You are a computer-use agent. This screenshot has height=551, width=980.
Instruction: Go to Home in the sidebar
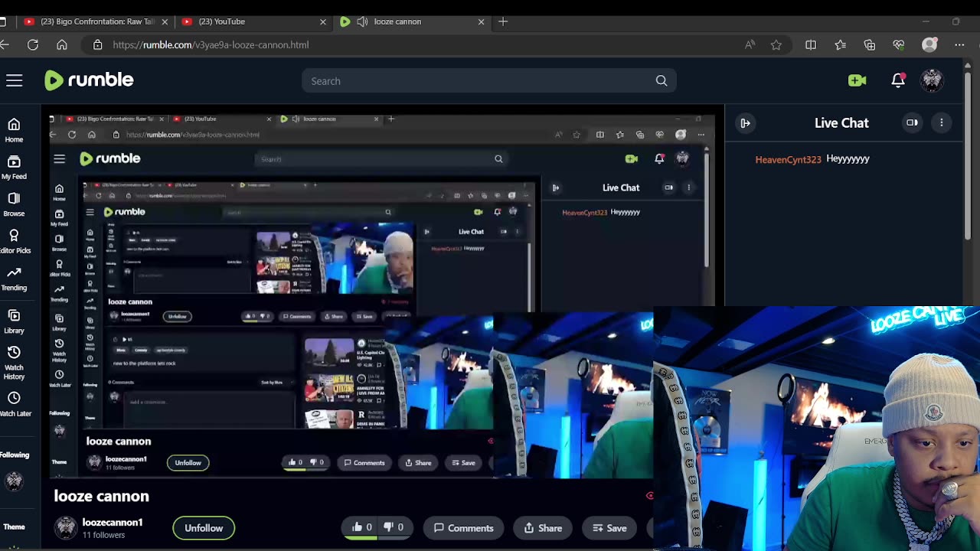[x=14, y=130]
